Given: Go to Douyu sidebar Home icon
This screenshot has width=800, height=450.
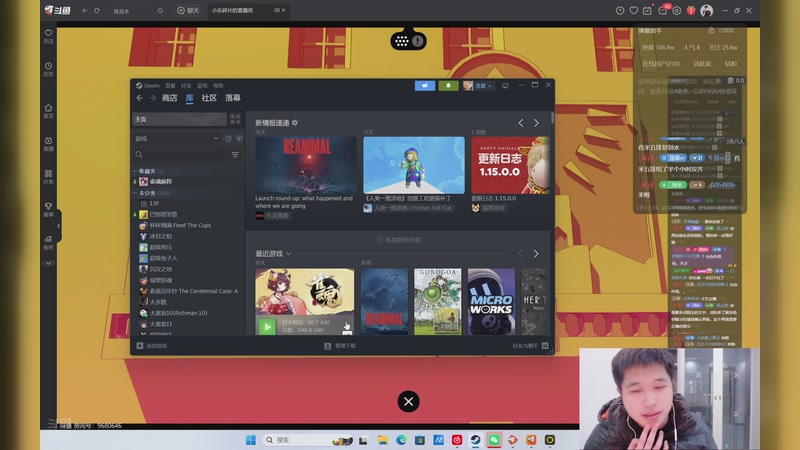Looking at the screenshot, I should [x=48, y=108].
